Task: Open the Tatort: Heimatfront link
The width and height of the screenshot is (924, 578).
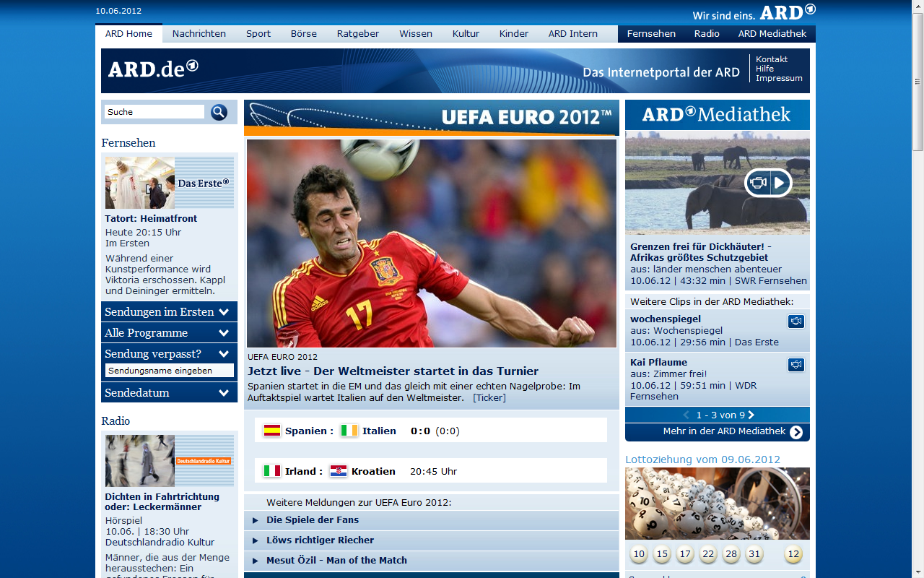Action: [x=151, y=218]
